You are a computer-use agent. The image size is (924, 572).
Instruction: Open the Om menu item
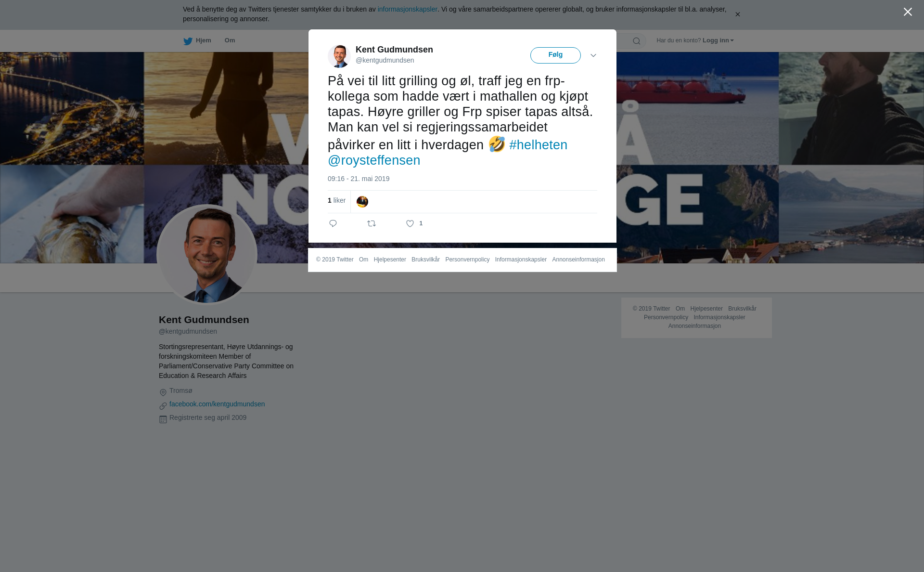pos(230,40)
